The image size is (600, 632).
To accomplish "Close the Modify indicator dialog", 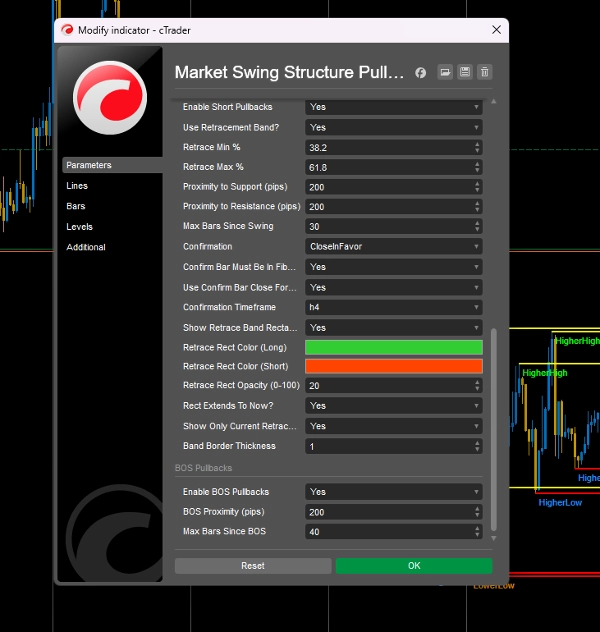I will (496, 30).
